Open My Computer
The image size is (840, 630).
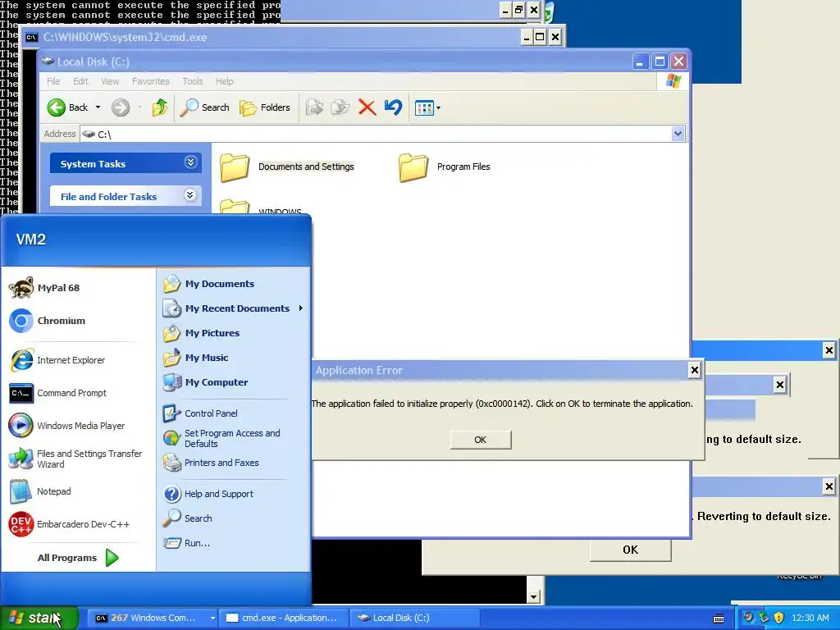point(206,382)
